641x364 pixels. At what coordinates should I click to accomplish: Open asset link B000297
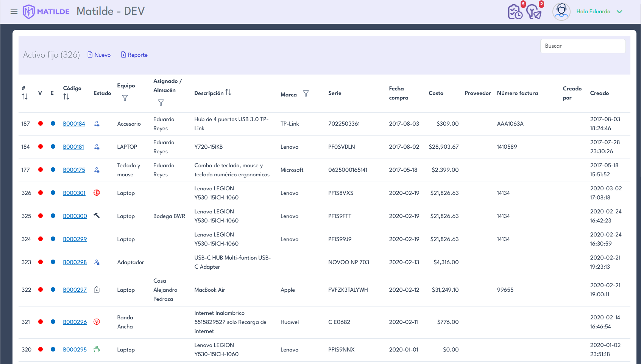[75, 290]
